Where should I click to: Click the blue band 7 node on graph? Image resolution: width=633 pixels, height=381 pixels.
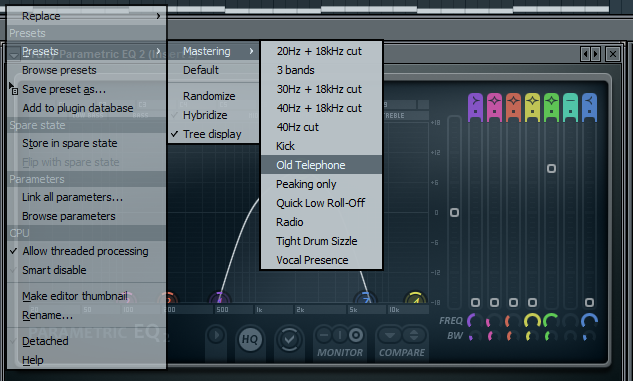[x=366, y=299]
